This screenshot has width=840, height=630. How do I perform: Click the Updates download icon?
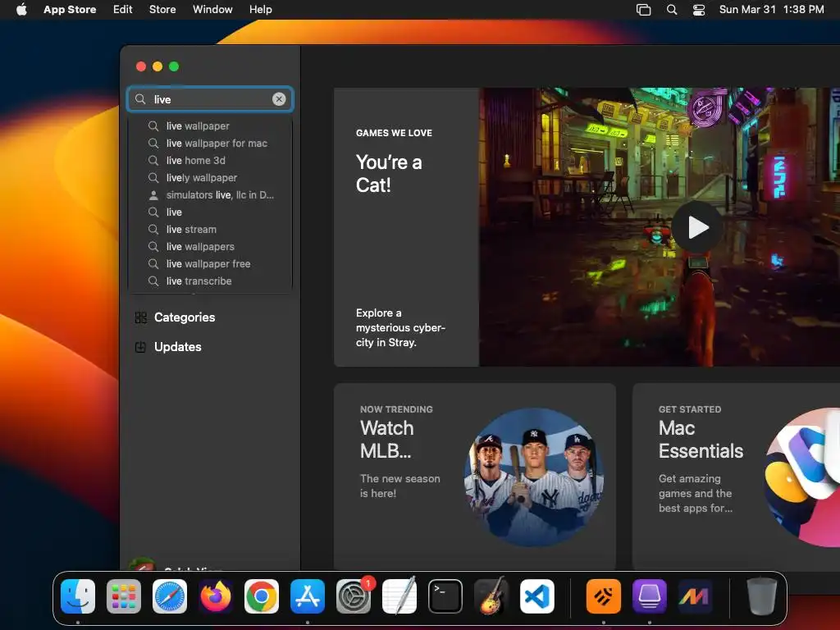point(140,347)
